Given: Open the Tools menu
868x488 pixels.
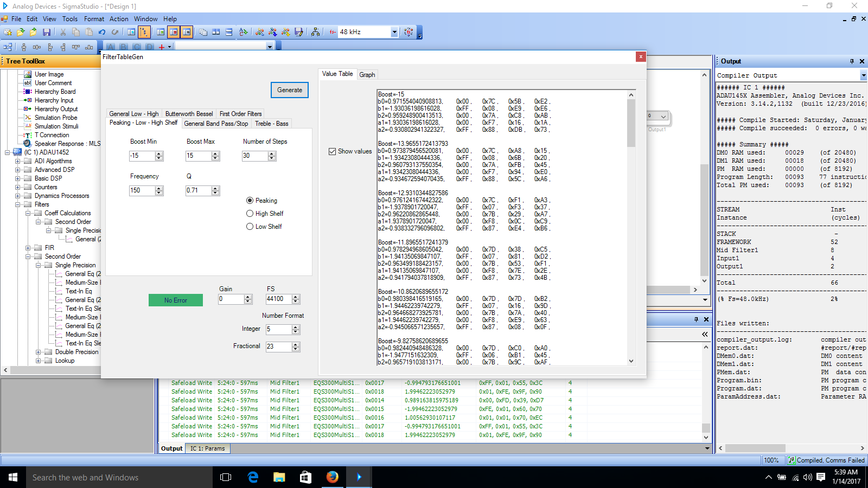Looking at the screenshot, I should point(70,19).
